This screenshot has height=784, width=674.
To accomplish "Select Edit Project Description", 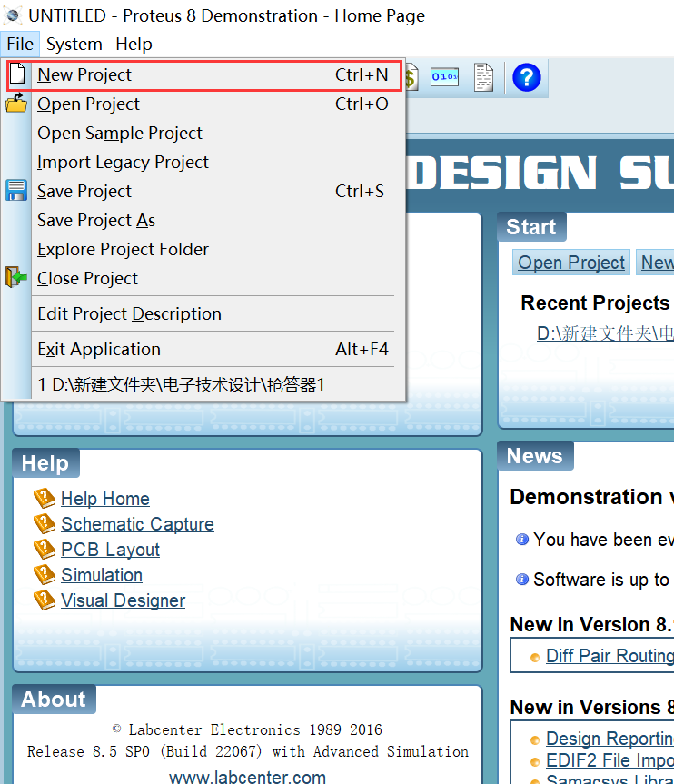I will click(204, 314).
